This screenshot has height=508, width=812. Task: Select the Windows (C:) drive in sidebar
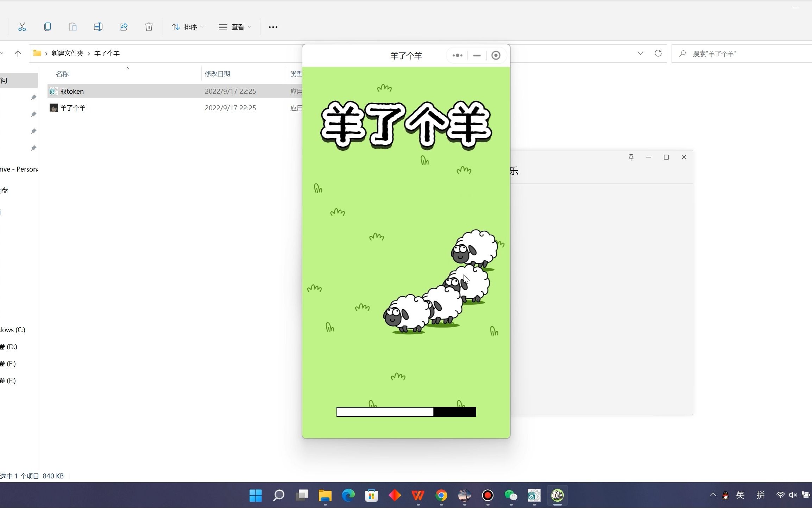pyautogui.click(x=13, y=330)
